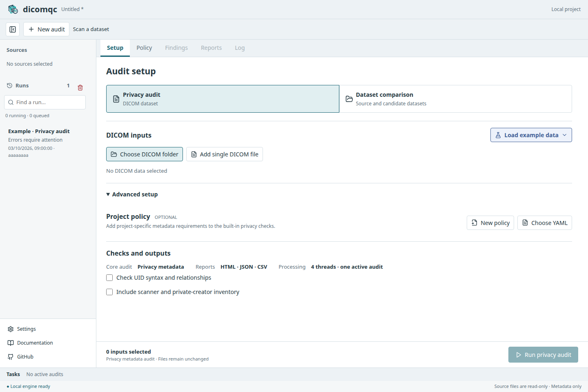The image size is (588, 392).
Task: Switch to the Policy tab
Action: pos(144,48)
